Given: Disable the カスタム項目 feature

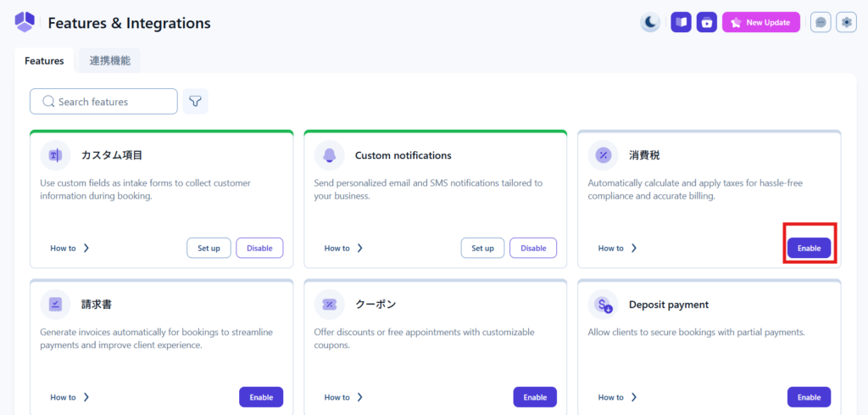Looking at the screenshot, I should [x=259, y=248].
